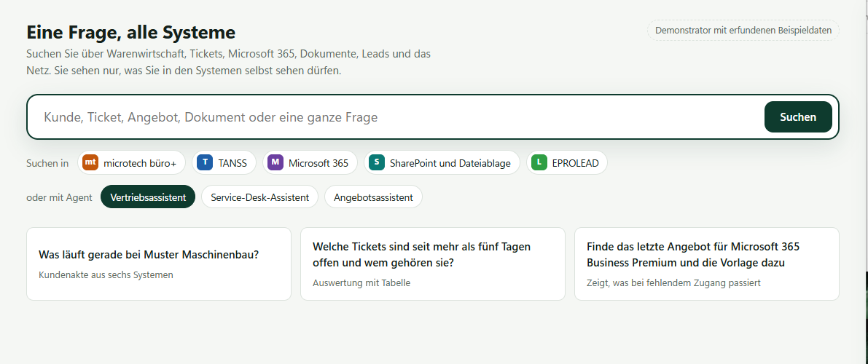Click the teal SharePoint S icon
Image resolution: width=868 pixels, height=364 pixels.
(377, 162)
